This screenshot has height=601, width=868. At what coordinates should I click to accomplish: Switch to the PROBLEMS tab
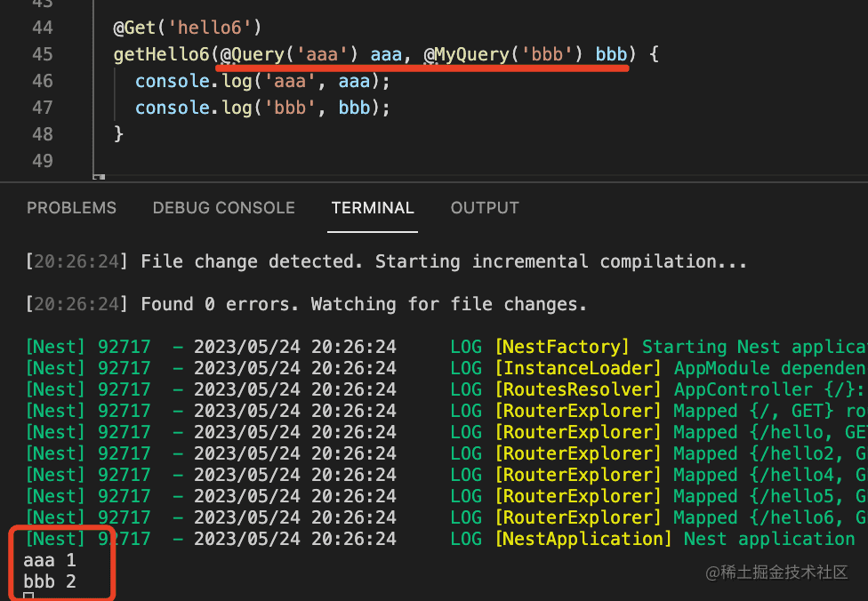71,208
